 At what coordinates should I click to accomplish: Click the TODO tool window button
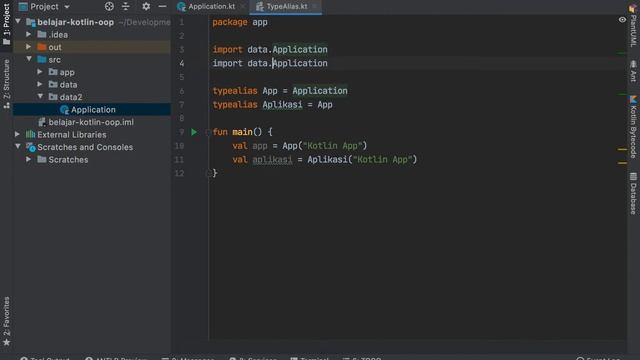tap(362, 358)
